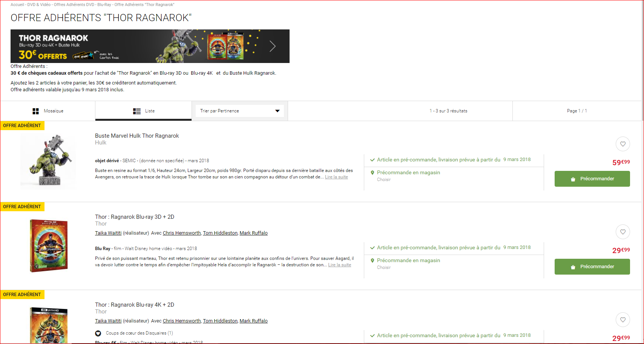Click the Coups de cœur heart badge icon
Image resolution: width=644 pixels, height=344 pixels.
click(98, 333)
